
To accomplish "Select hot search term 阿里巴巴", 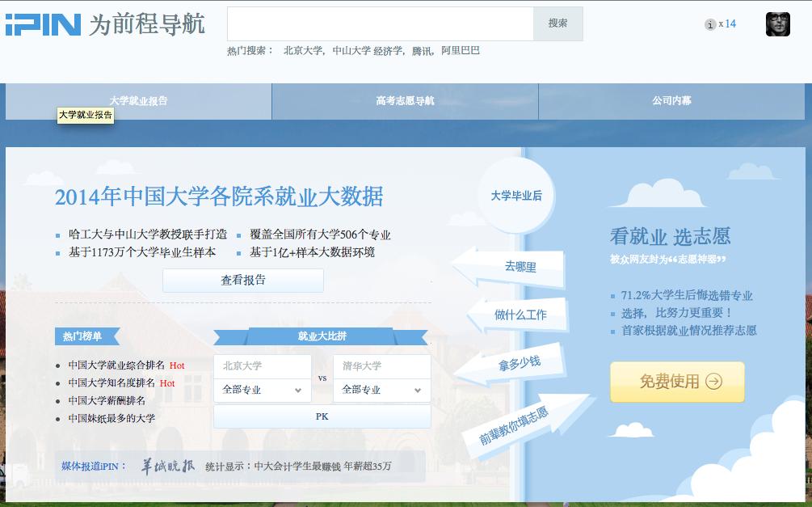I will [x=461, y=51].
